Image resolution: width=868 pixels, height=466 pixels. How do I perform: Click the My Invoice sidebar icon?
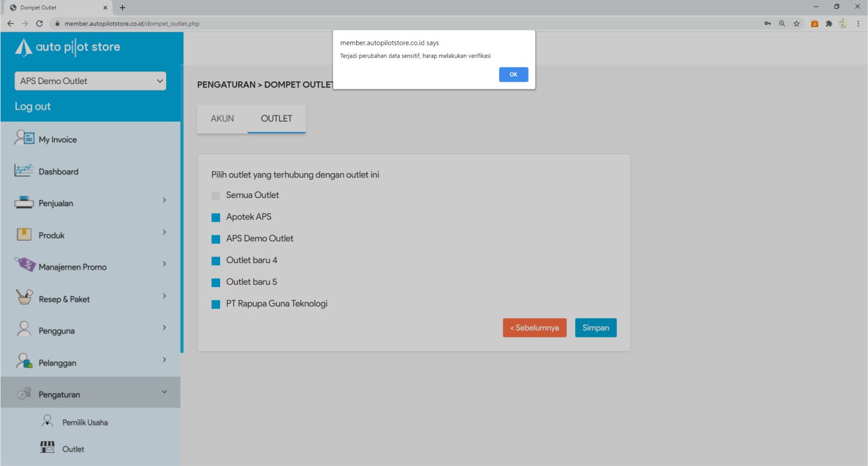24,138
